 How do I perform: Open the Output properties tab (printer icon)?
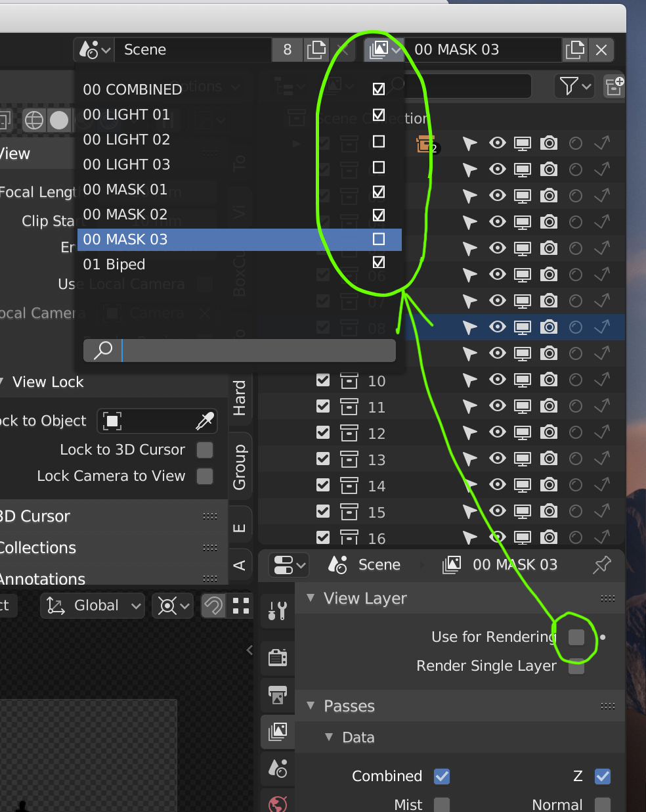pyautogui.click(x=278, y=694)
